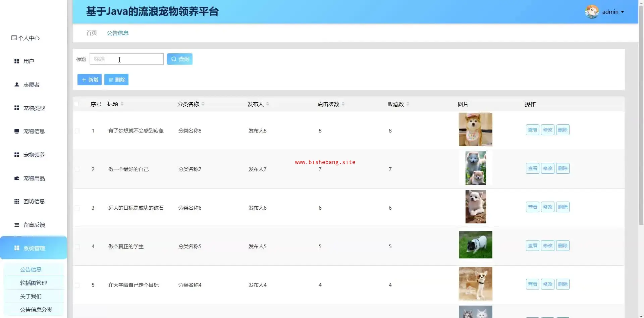Click the 宠物信息 monitor icon
Viewport: 644px width, 318px height.
pos(16,131)
